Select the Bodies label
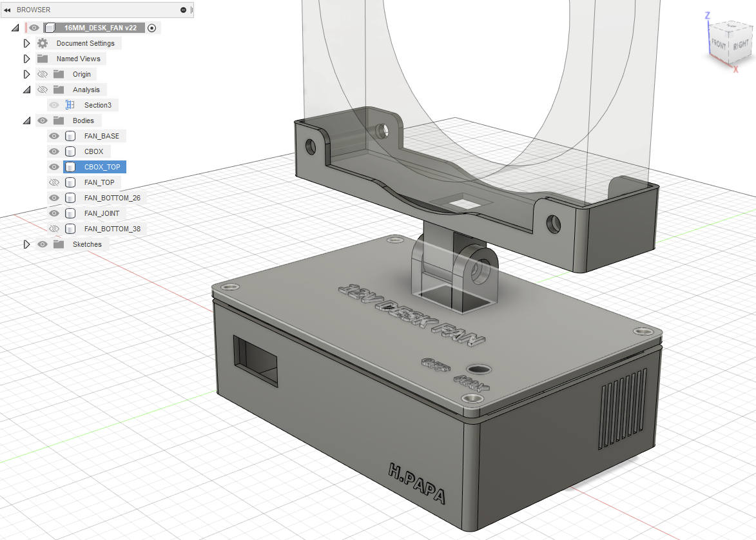Screen dimensions: 756x540 click(83, 121)
